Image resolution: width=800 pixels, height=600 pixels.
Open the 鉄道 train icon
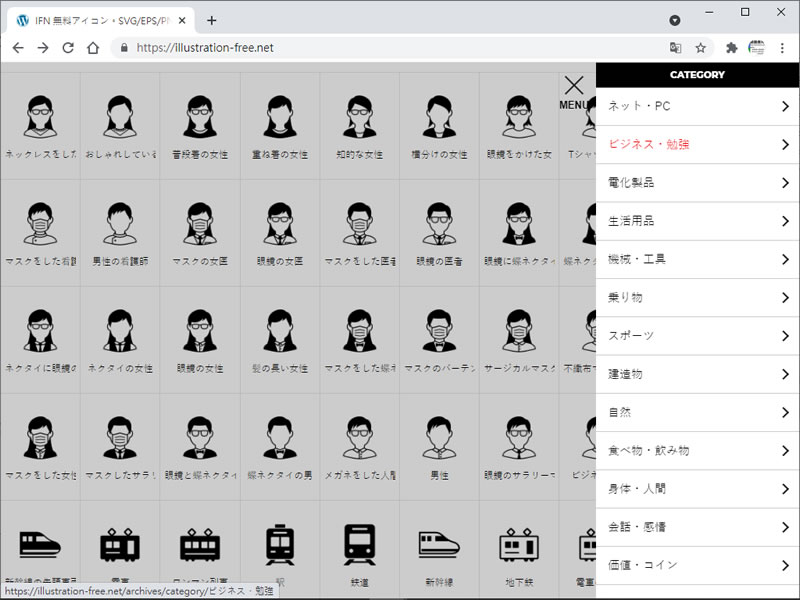pos(359,544)
